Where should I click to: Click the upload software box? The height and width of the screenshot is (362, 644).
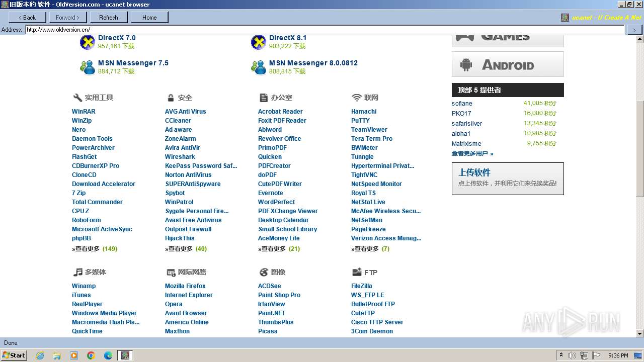tap(508, 178)
